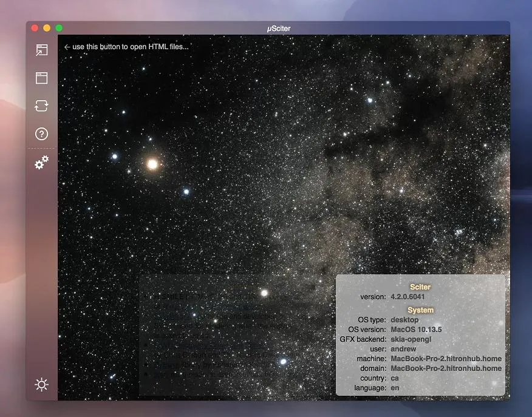Maximize the μSciter window with the green button
The image size is (532, 417).
pyautogui.click(x=59, y=28)
